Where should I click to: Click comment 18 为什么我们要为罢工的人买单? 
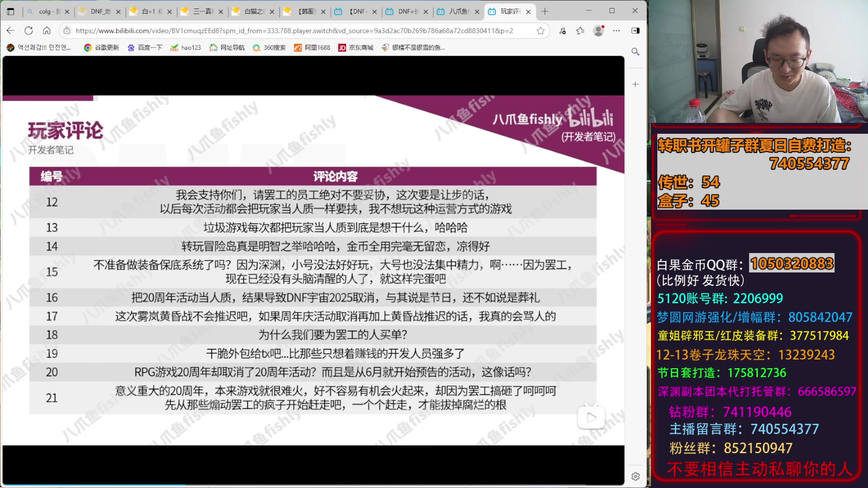click(333, 335)
